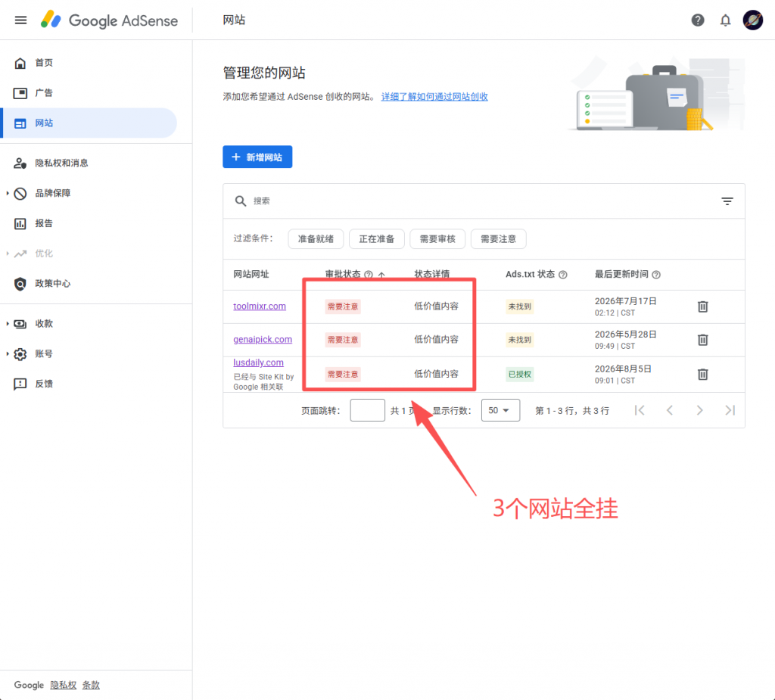This screenshot has height=700, width=775.
Task: Click the 隐私权和消息 person icon
Action: click(20, 163)
